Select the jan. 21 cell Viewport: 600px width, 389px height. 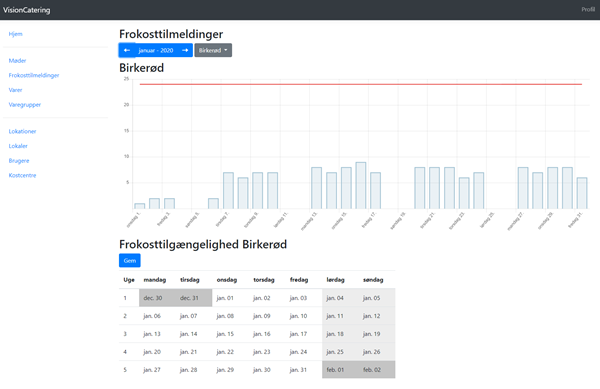[194, 352]
